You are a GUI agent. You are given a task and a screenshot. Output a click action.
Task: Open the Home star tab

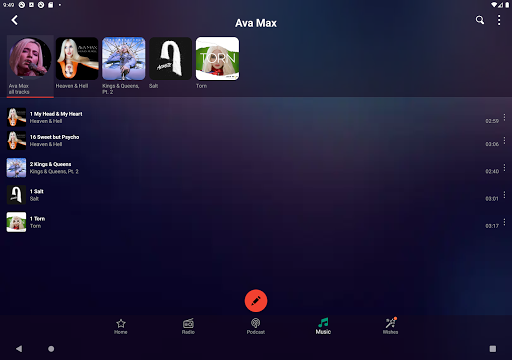click(121, 326)
